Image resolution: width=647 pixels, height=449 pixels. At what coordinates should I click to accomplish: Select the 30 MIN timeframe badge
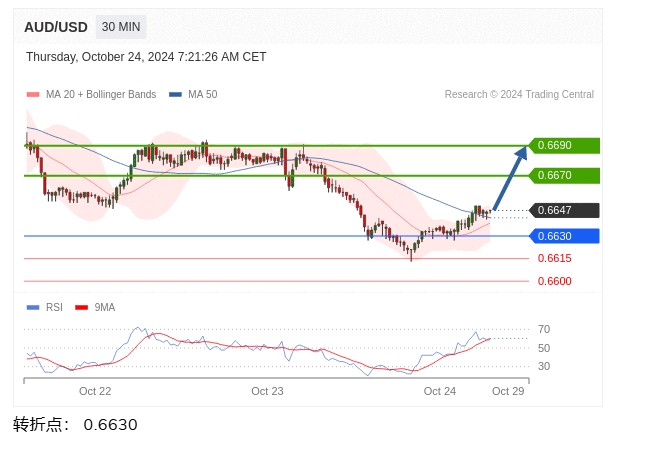pos(121,27)
